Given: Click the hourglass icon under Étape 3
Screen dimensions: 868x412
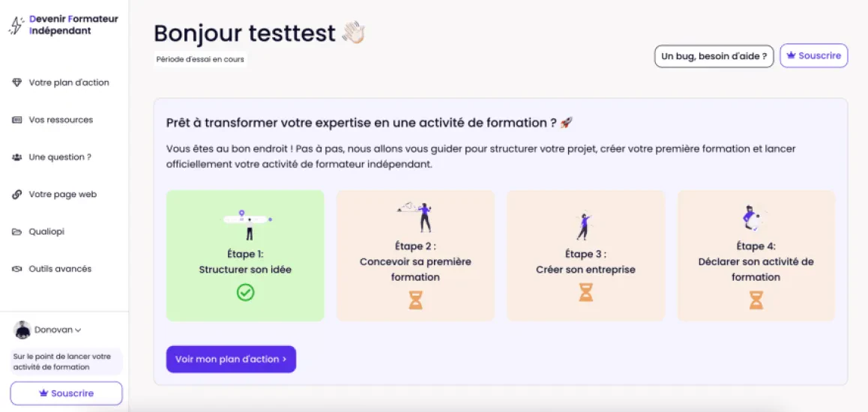Looking at the screenshot, I should pos(585,292).
